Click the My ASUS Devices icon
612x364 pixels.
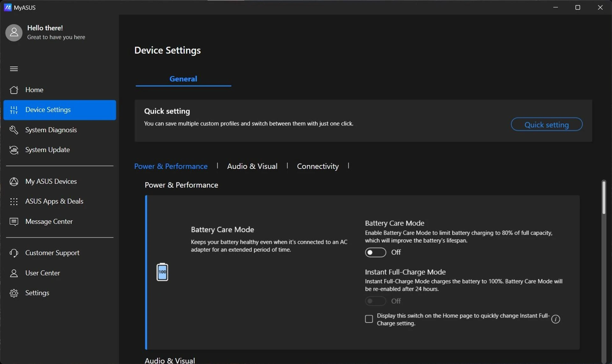point(14,182)
